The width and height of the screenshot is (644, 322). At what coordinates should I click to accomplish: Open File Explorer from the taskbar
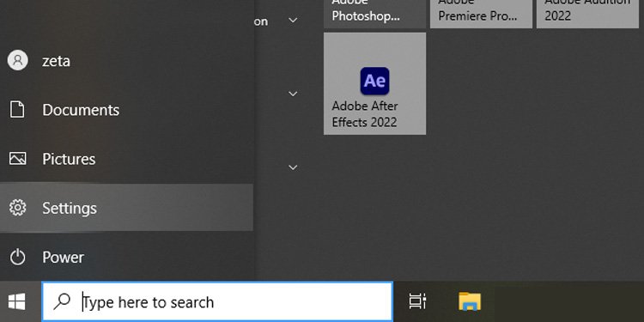point(470,302)
